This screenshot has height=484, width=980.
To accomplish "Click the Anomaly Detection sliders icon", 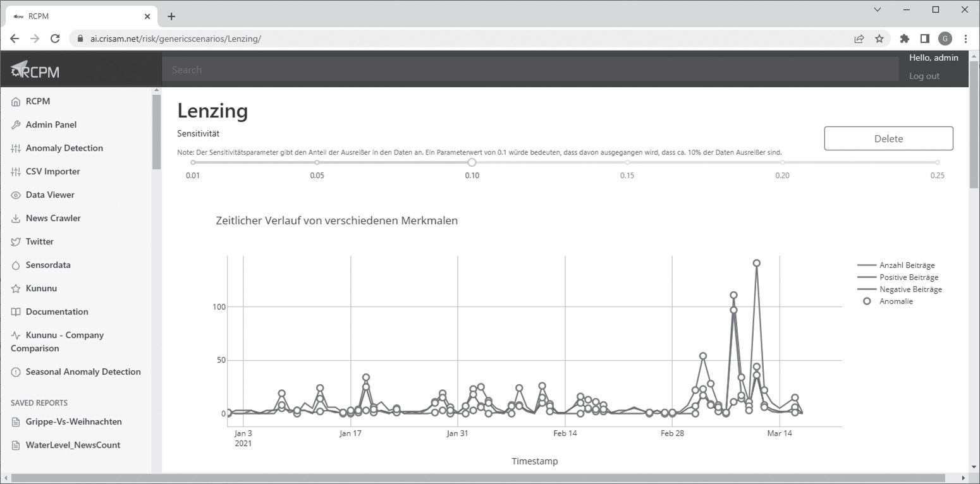I will 16,148.
